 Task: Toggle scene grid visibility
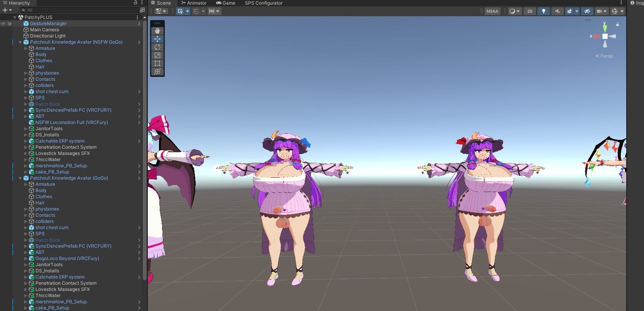click(x=180, y=11)
